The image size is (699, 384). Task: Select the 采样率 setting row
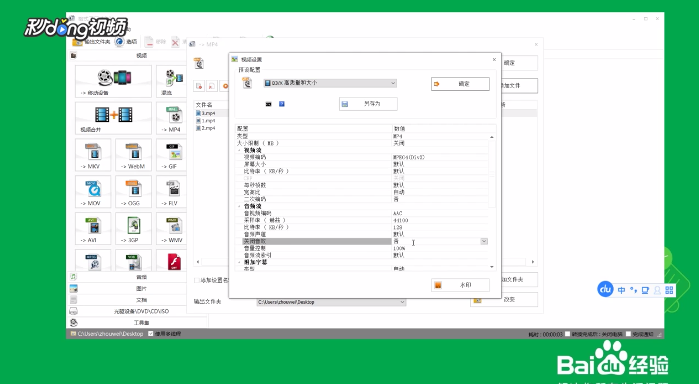click(x=362, y=220)
